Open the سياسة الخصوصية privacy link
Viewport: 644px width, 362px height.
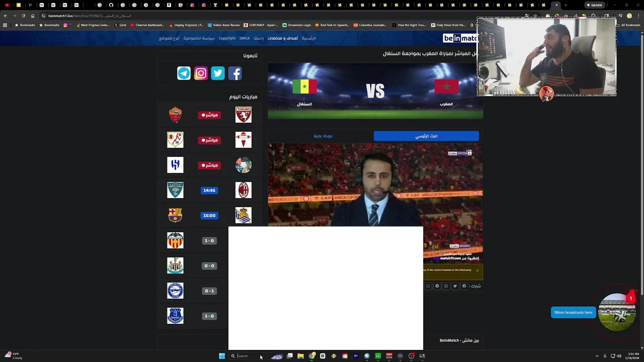[x=199, y=38]
